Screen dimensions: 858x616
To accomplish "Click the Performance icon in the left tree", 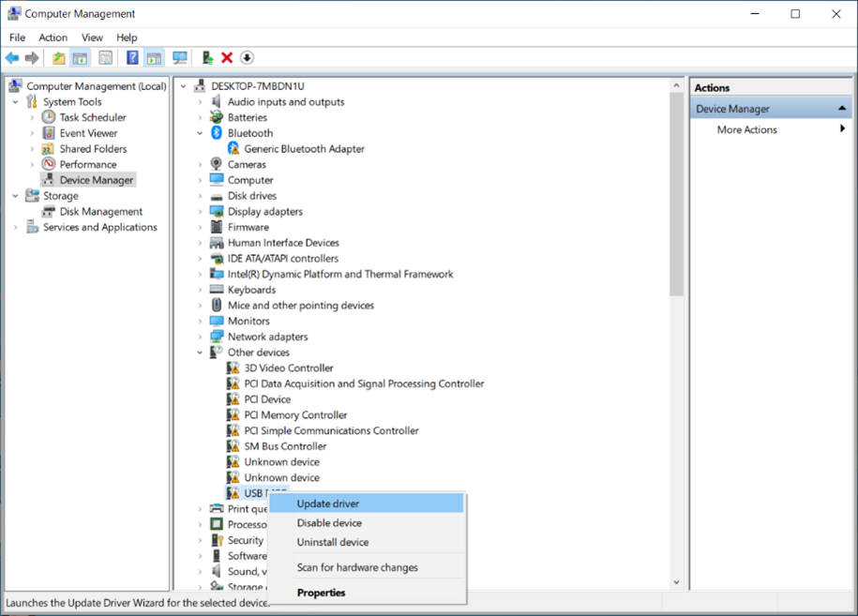I will (49, 164).
